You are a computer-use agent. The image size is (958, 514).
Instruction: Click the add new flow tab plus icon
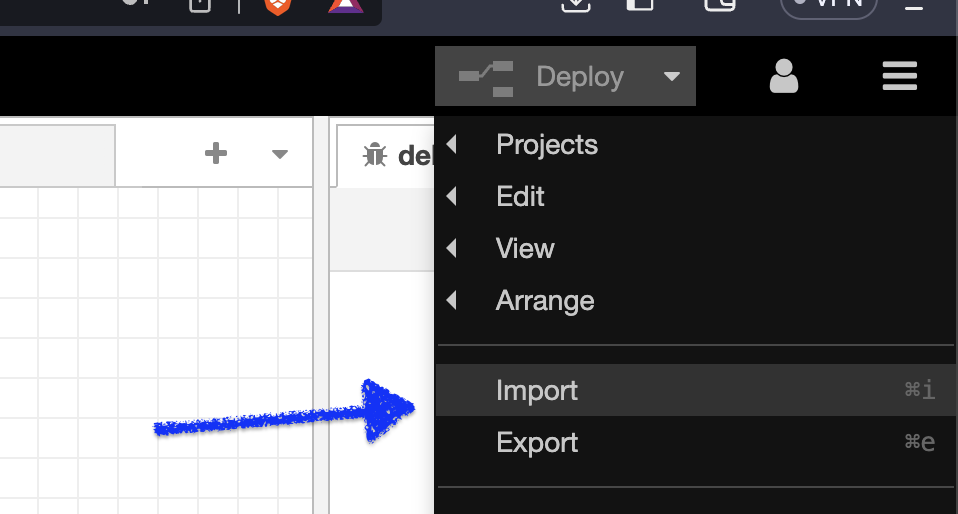215,153
